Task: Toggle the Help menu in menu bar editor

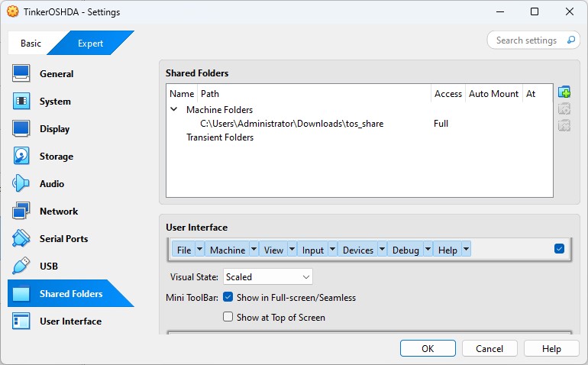Action: coord(447,250)
